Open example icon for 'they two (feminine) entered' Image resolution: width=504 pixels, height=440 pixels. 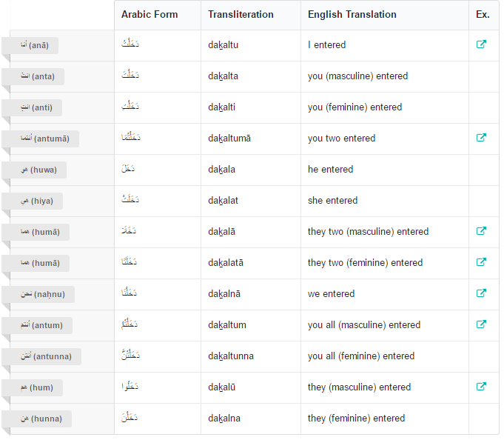click(481, 262)
